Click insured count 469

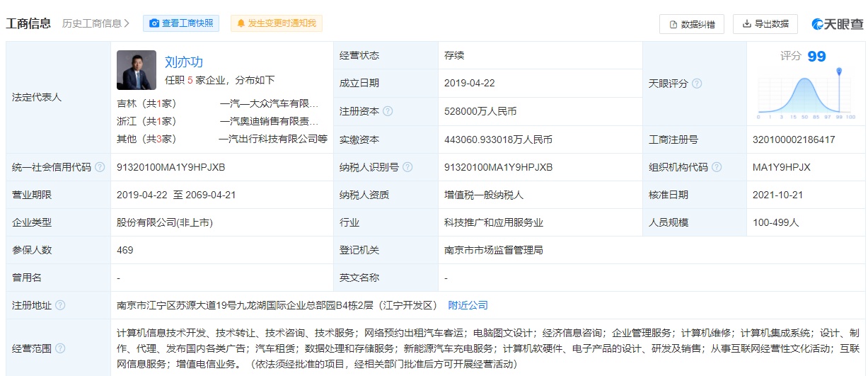pos(125,250)
